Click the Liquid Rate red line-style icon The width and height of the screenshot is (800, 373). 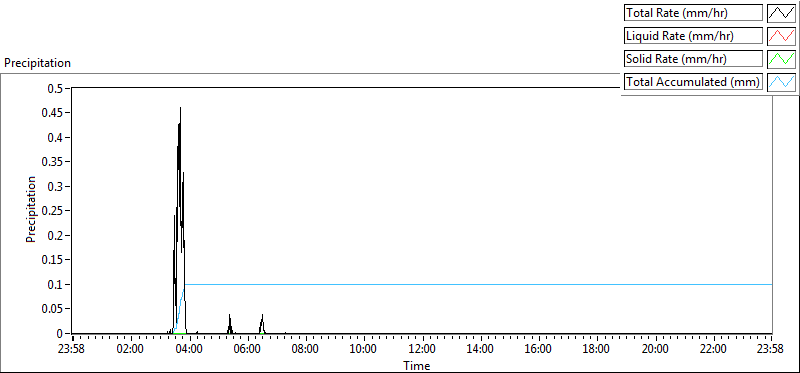tap(781, 36)
